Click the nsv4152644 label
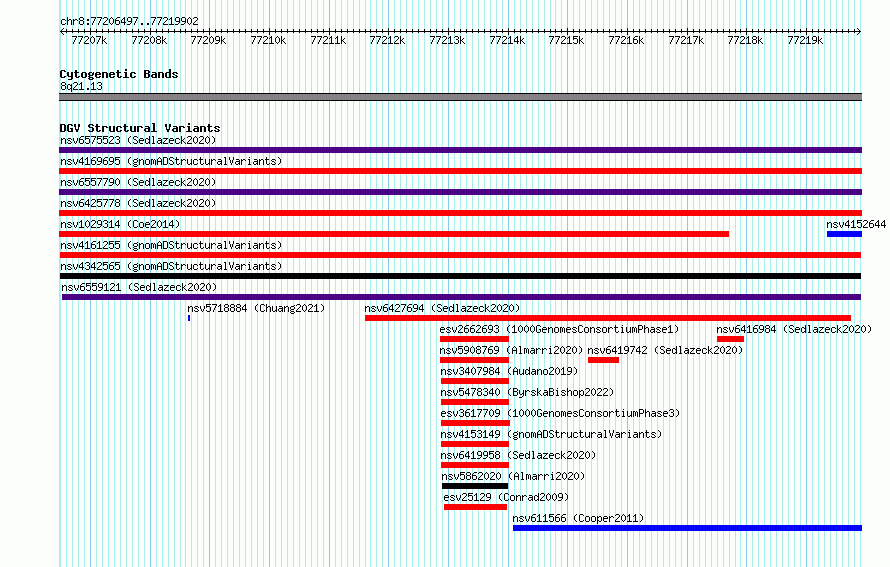Image resolution: width=890 pixels, height=567 pixels. (x=856, y=224)
